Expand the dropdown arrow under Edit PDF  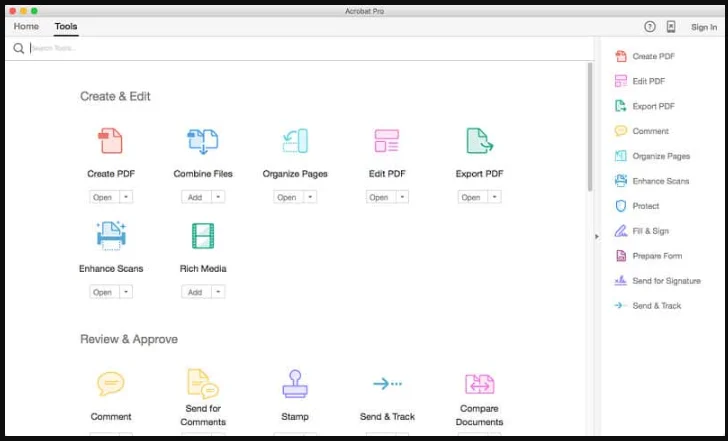(x=403, y=197)
